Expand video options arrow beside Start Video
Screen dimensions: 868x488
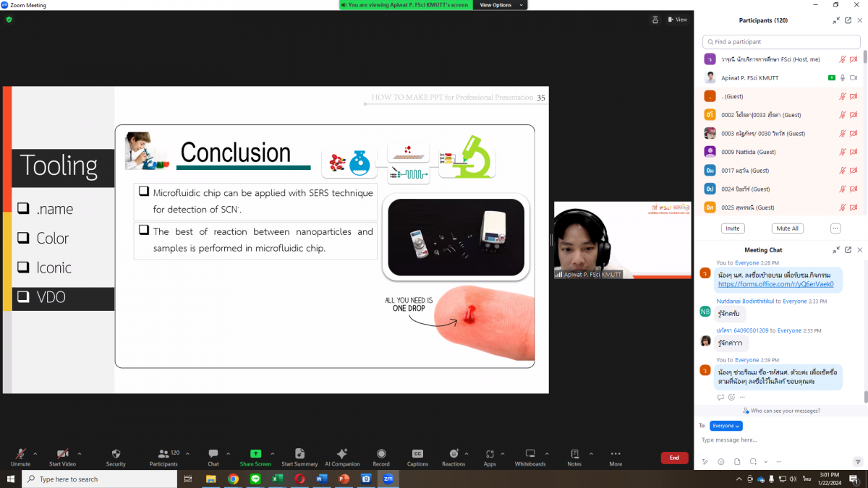coord(79,453)
